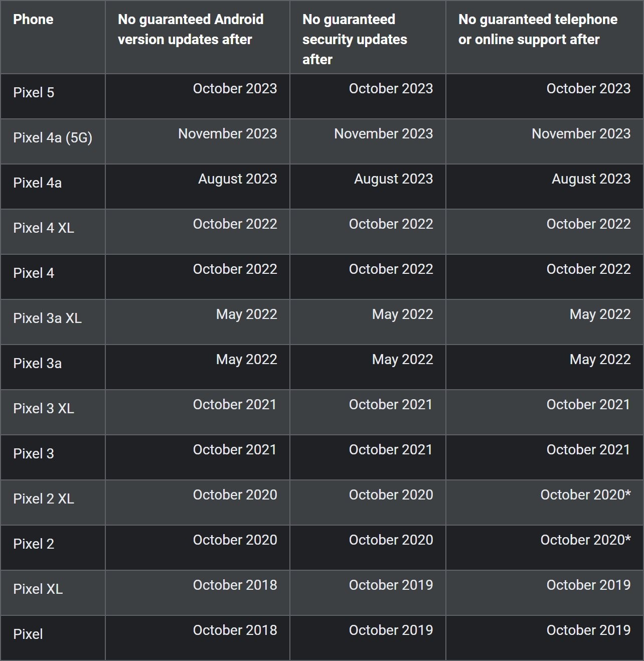Screen dimensions: 644x661
Task: Select original Pixel's October 2019 security date
Action: pyautogui.click(x=391, y=630)
